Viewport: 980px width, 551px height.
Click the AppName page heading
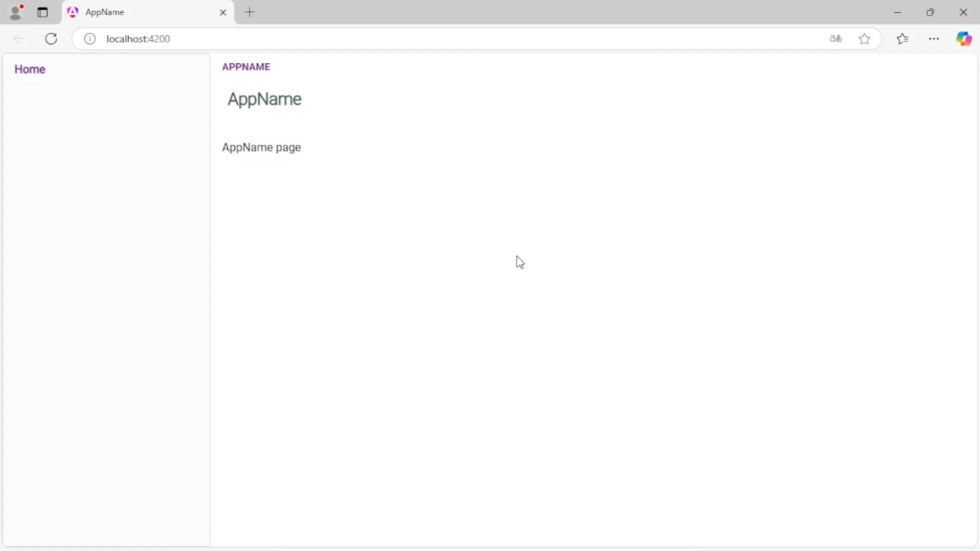(264, 99)
